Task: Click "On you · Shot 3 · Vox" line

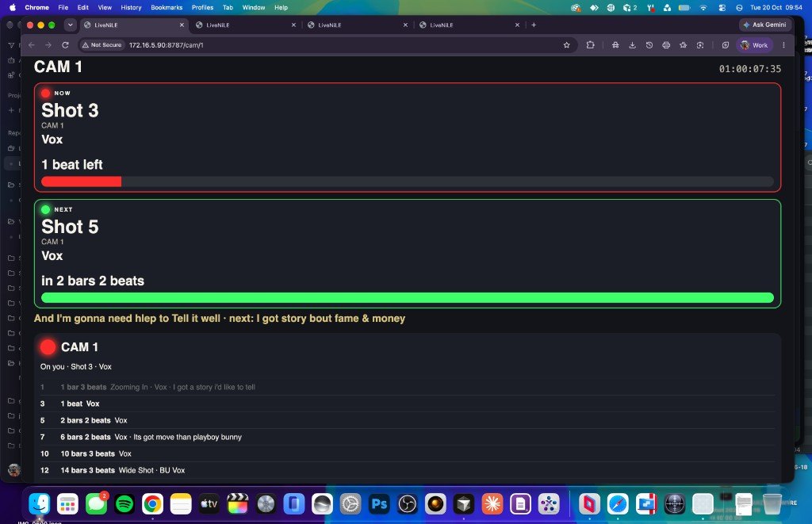Action: [x=76, y=366]
